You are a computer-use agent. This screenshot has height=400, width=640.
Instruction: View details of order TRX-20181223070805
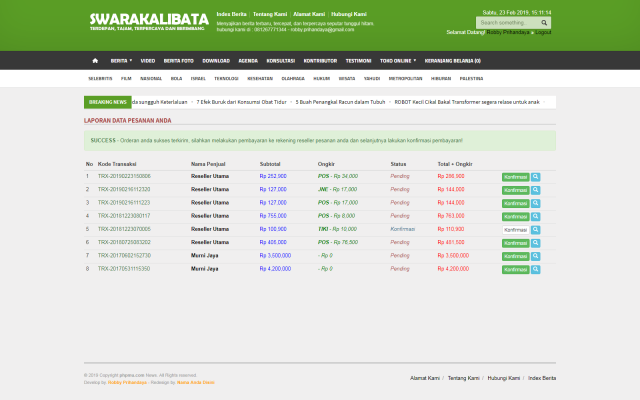536,229
